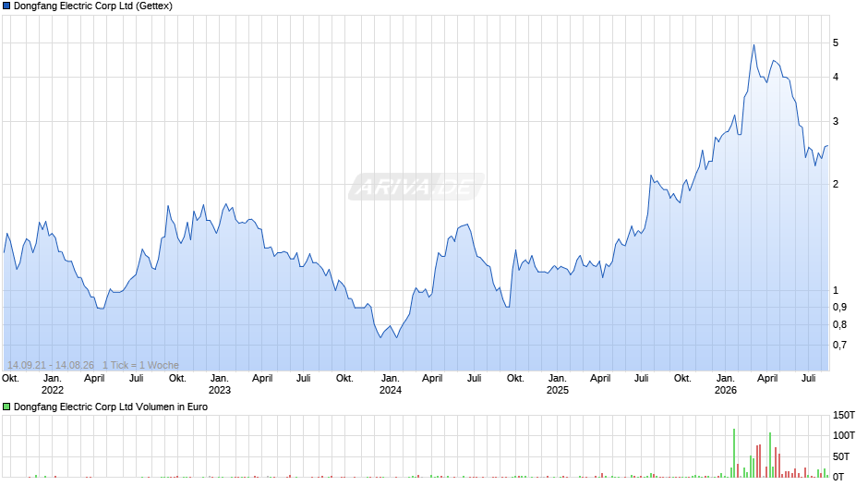Click price axis value '5'

(x=836, y=43)
